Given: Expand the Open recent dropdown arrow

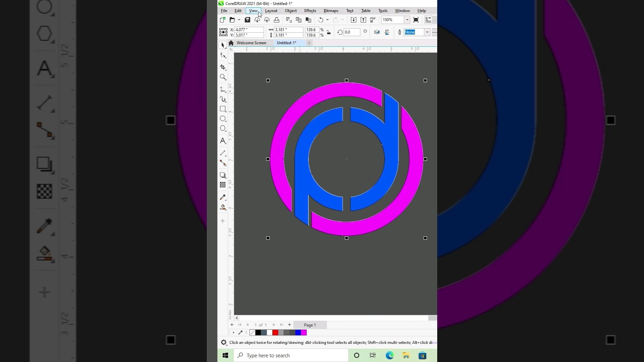Looking at the screenshot, I should (x=238, y=20).
